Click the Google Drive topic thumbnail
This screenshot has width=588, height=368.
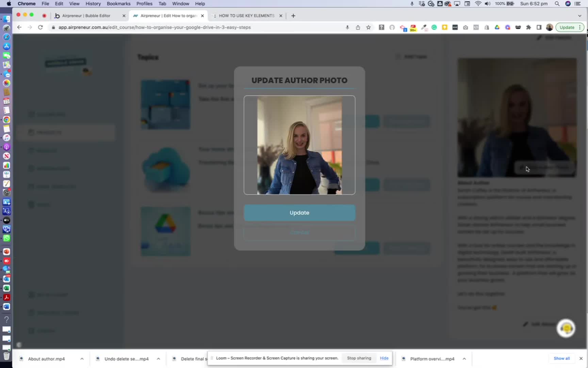[x=166, y=231]
